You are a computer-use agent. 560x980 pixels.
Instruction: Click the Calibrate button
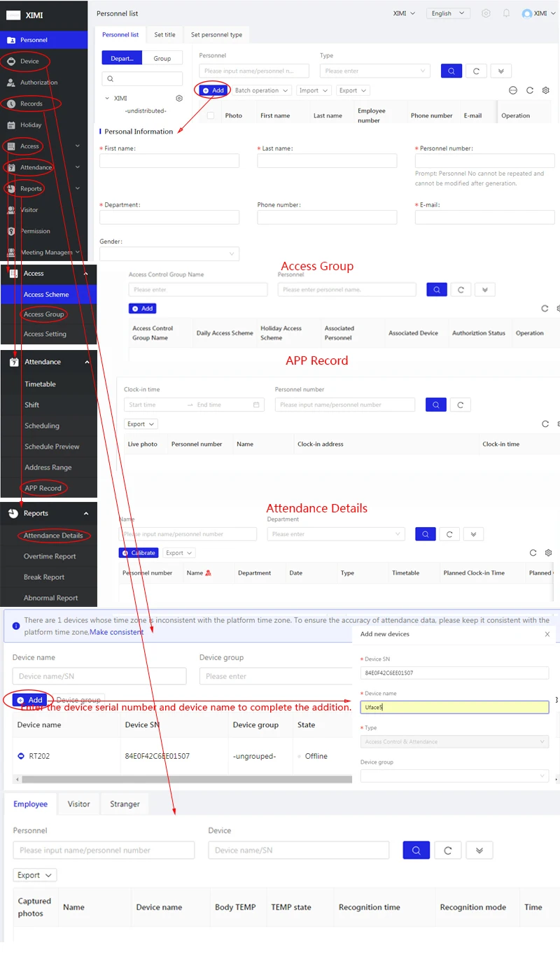[x=139, y=553]
